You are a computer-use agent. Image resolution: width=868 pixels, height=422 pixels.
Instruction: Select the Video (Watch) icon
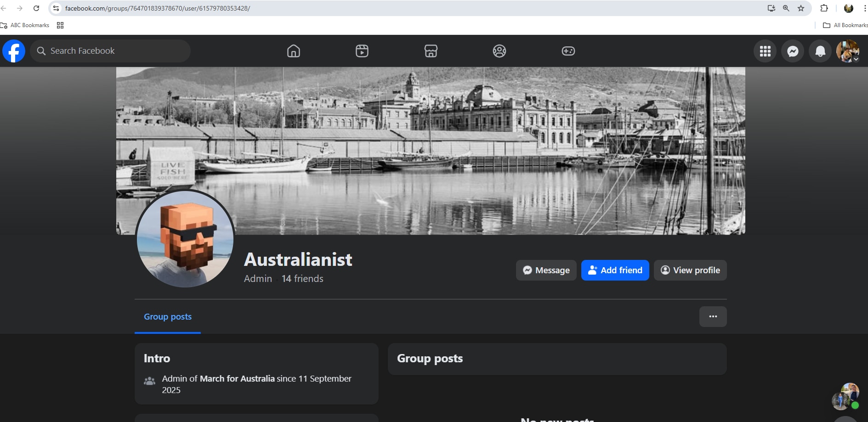click(362, 51)
